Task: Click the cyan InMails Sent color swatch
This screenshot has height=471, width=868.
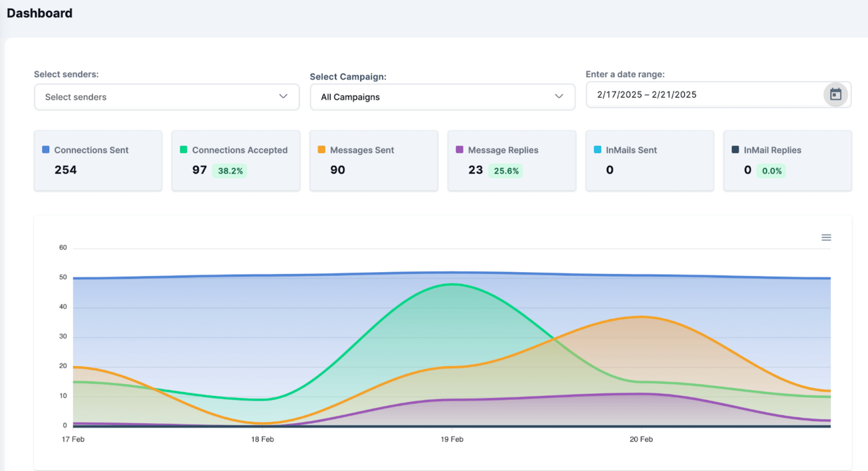Action: tap(597, 149)
